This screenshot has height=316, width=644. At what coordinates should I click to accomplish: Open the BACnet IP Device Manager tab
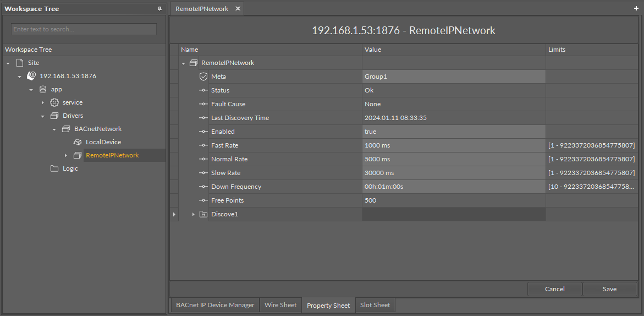(214, 305)
